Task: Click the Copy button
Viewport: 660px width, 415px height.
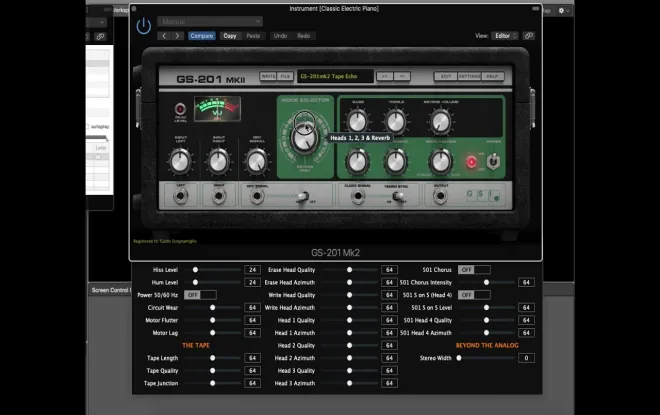Action: 230,36
